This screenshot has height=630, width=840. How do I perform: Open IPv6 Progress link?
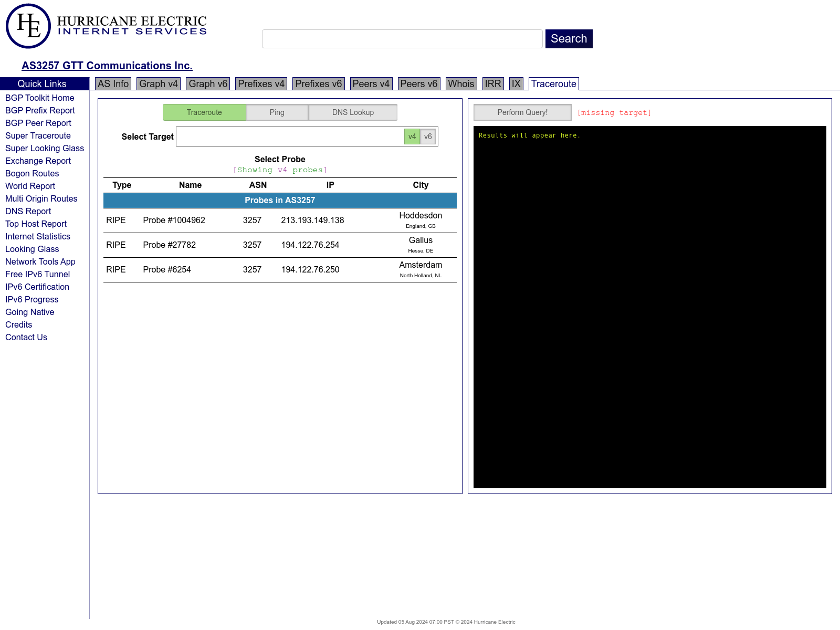(x=32, y=299)
